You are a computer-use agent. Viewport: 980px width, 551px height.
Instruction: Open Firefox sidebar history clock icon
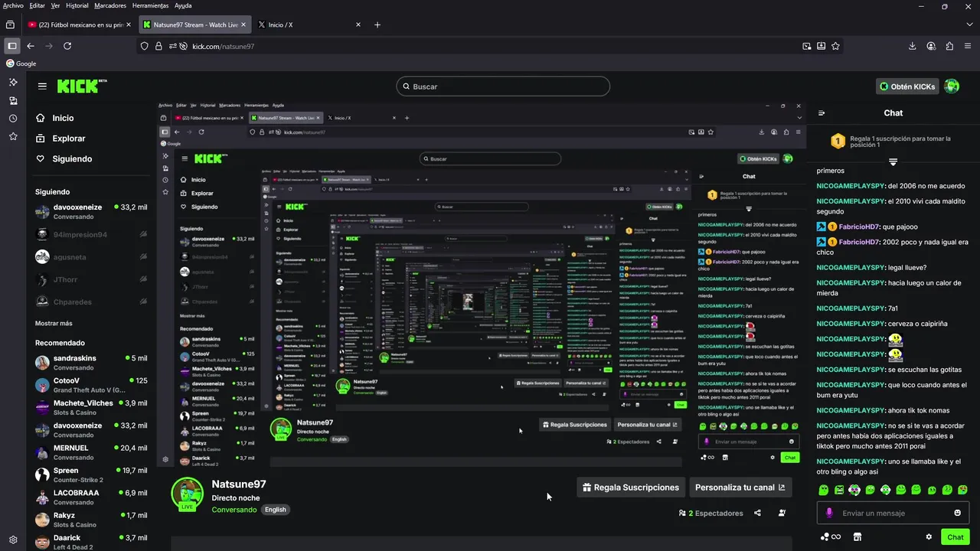[x=13, y=119]
